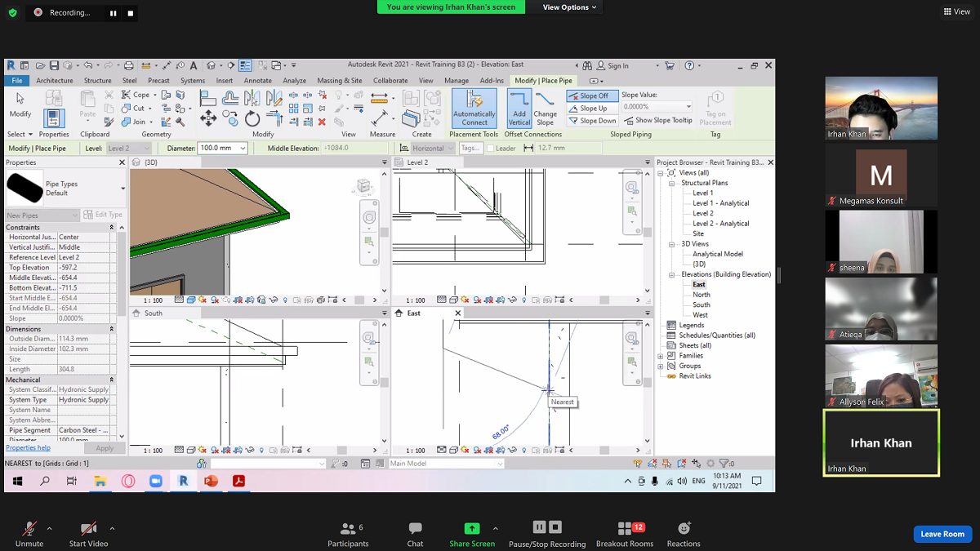980x551 pixels.
Task: Click the red Delete X icon
Action: pyautogui.click(x=322, y=122)
